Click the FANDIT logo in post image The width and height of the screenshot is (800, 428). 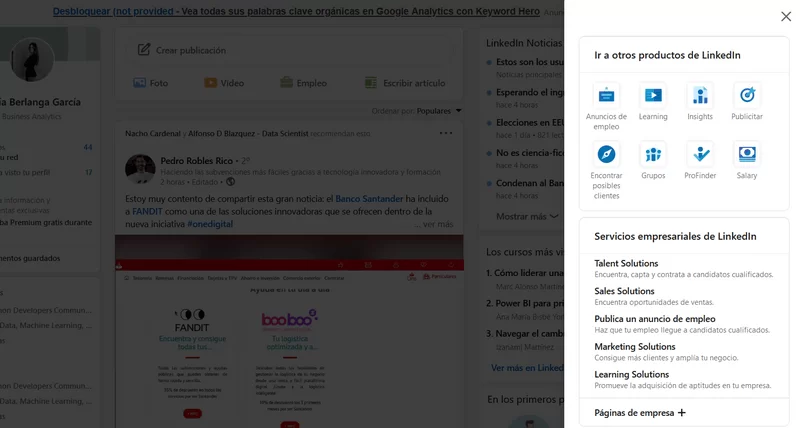[x=192, y=320]
